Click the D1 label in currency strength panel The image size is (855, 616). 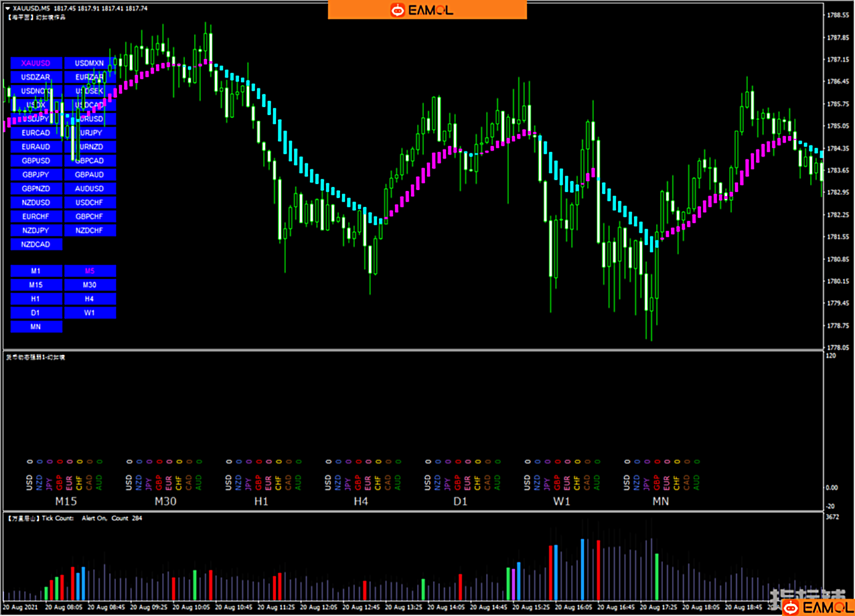coord(461,501)
